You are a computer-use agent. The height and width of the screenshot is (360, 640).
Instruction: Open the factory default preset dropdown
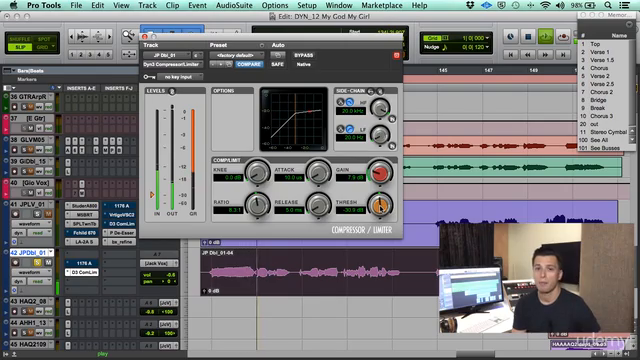tap(237, 55)
